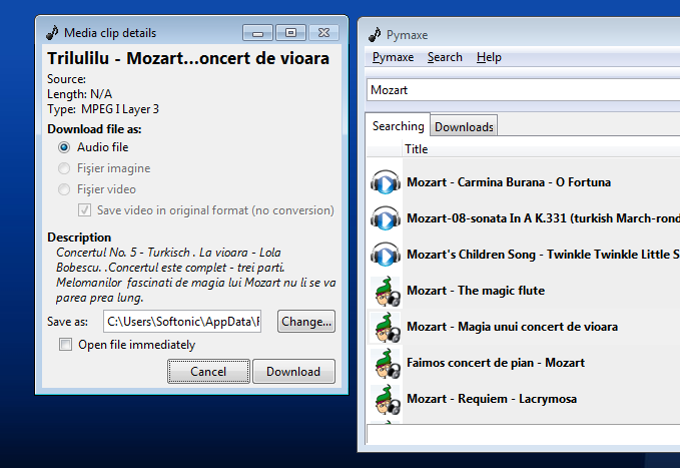Choose the Fișier video radio option
680x468 pixels.
pos(64,190)
